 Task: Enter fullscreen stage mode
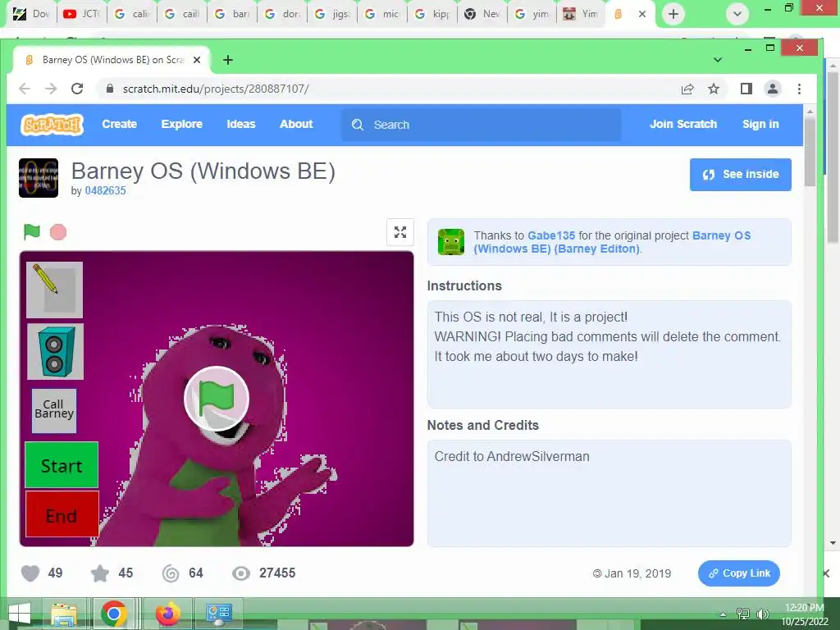(x=400, y=232)
